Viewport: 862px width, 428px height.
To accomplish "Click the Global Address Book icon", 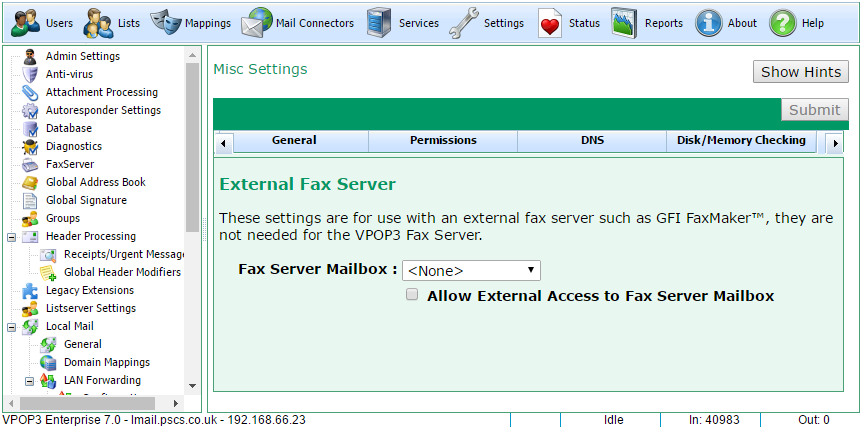I will [30, 182].
